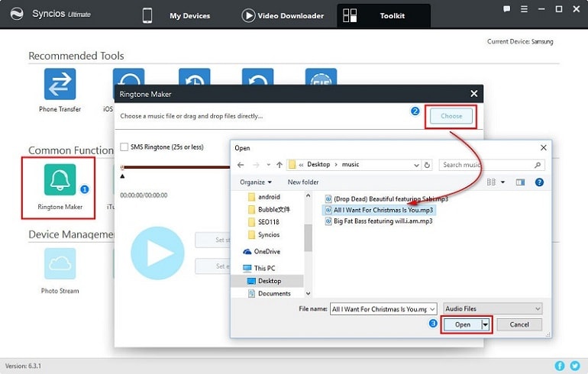
Task: Switch to My Devices tab
Action: [189, 16]
